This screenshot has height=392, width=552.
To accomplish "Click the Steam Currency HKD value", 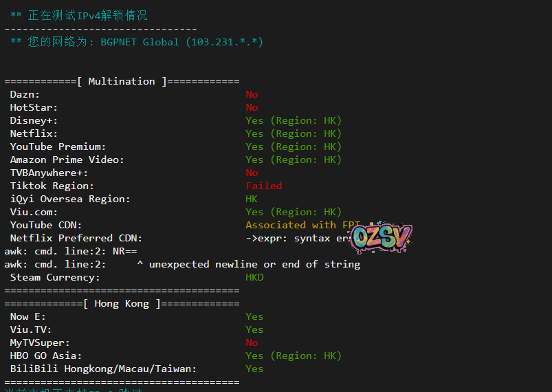I will [254, 277].
